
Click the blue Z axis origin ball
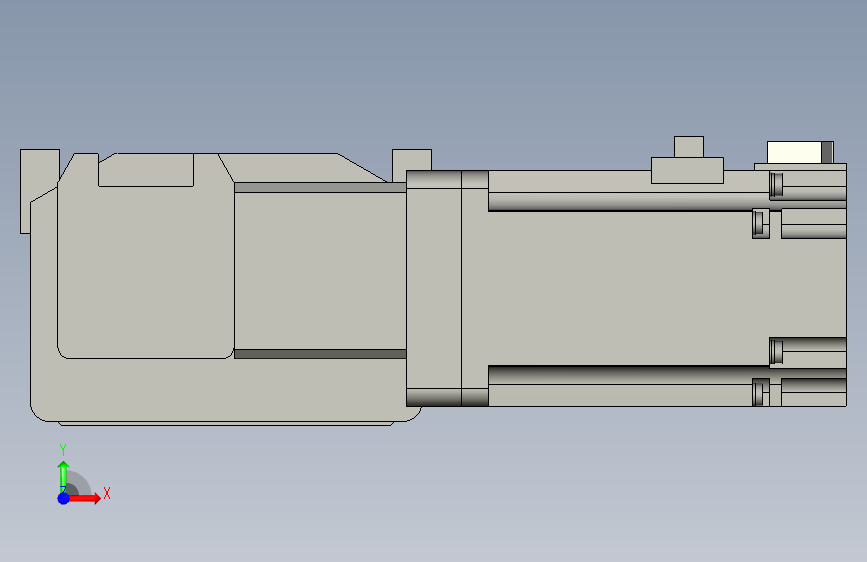pyautogui.click(x=64, y=498)
